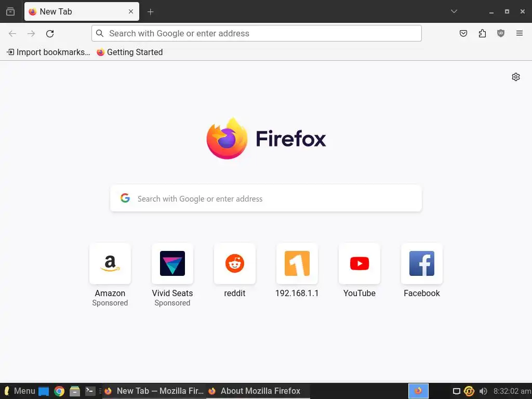Switch to About Mozilla Firefox window
The height and width of the screenshot is (399, 532).
click(258, 391)
